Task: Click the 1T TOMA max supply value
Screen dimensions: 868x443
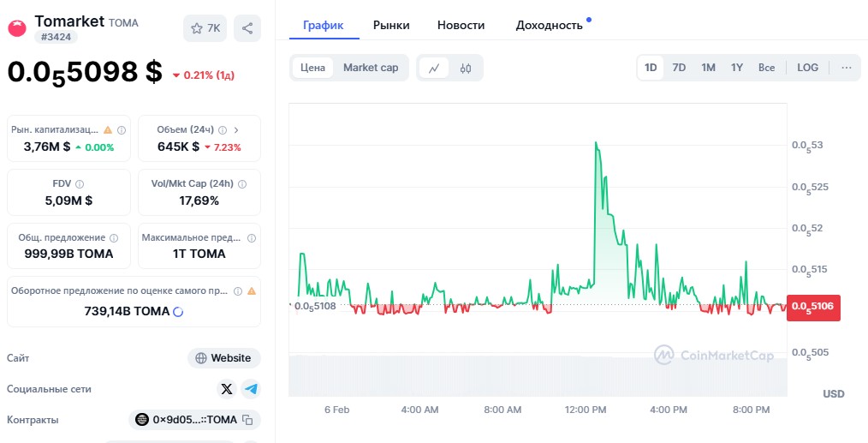Action: 199,254
